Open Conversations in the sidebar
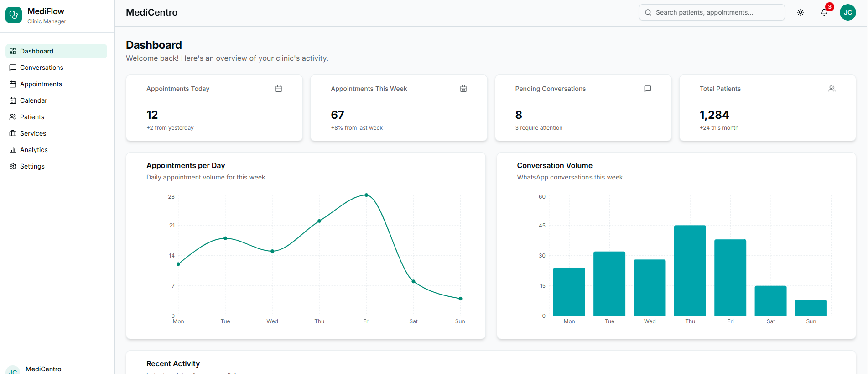The image size is (868, 374). [x=56, y=68]
